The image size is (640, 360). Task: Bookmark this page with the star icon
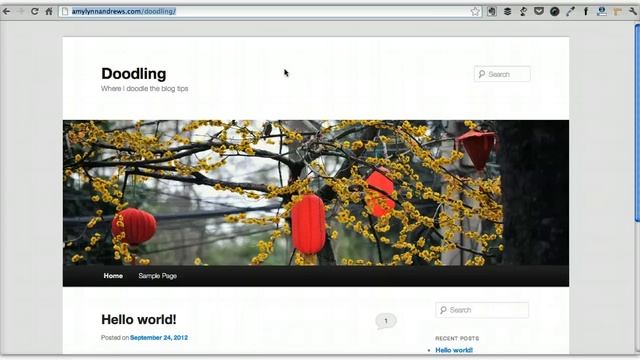475,11
